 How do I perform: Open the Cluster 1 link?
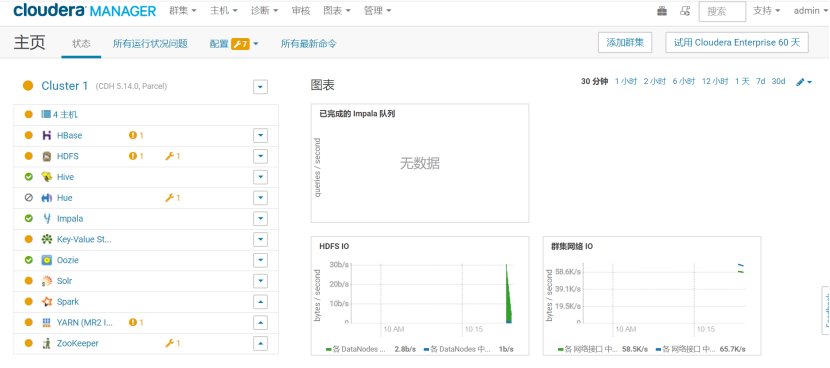[65, 86]
